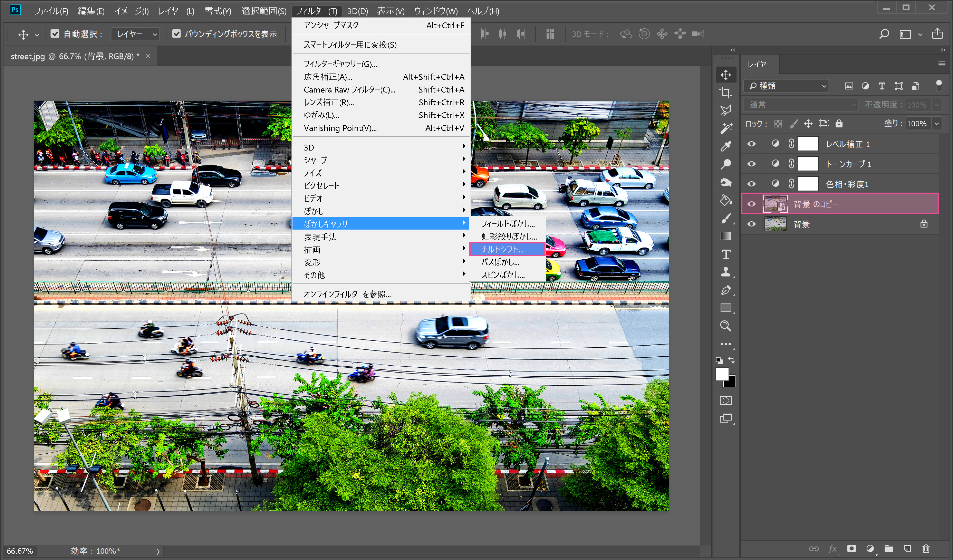
Task: Select the Type tool
Action: tap(725, 254)
